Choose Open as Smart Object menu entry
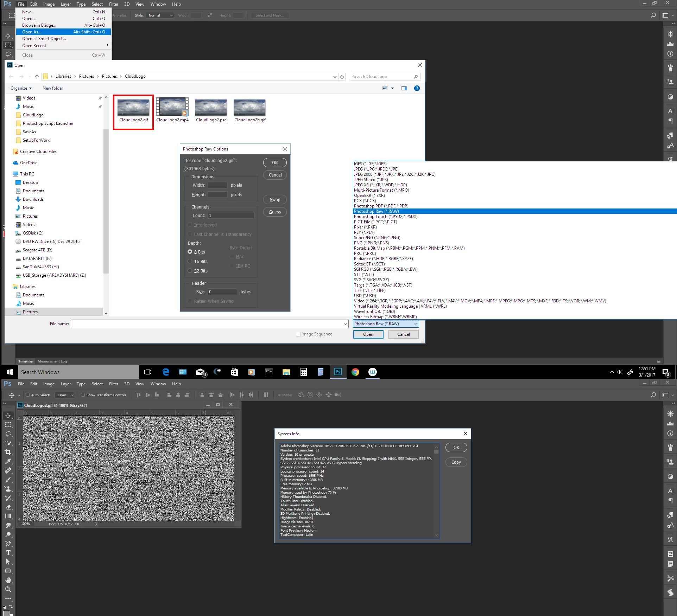Screen dimensions: 677x616 click(x=44, y=39)
